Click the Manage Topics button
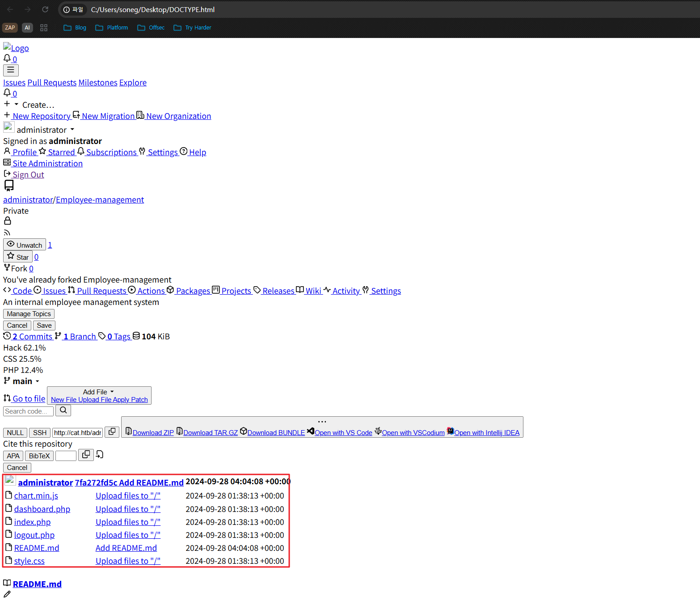This screenshot has height=613, width=700. [29, 314]
